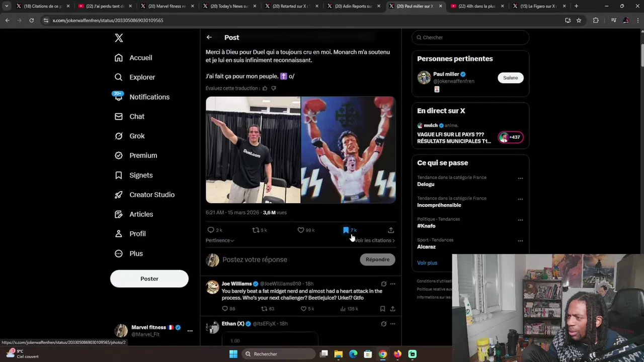644x362 pixels.
Task: Open Notifications in the sidebar
Action: tap(142, 97)
